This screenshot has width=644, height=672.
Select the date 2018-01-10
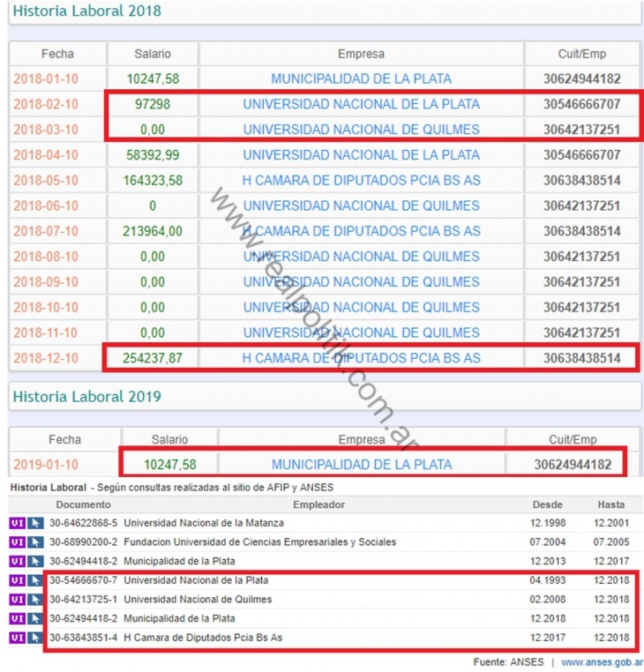click(x=46, y=78)
